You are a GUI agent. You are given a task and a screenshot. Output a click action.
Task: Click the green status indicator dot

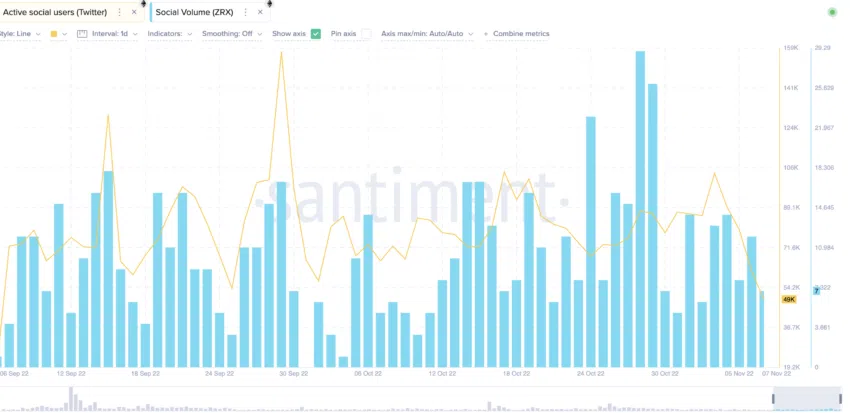(x=832, y=12)
